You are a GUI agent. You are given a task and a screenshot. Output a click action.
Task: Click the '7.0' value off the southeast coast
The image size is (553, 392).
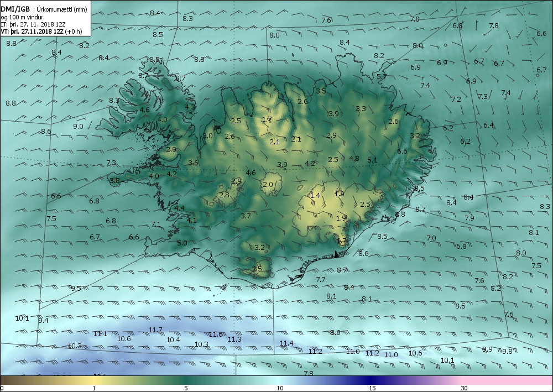[x=431, y=238]
